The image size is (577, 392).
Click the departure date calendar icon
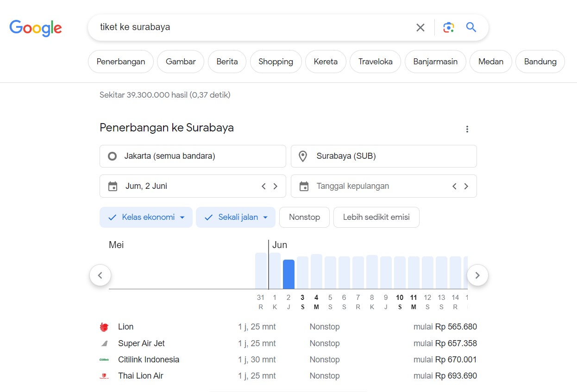pos(113,186)
